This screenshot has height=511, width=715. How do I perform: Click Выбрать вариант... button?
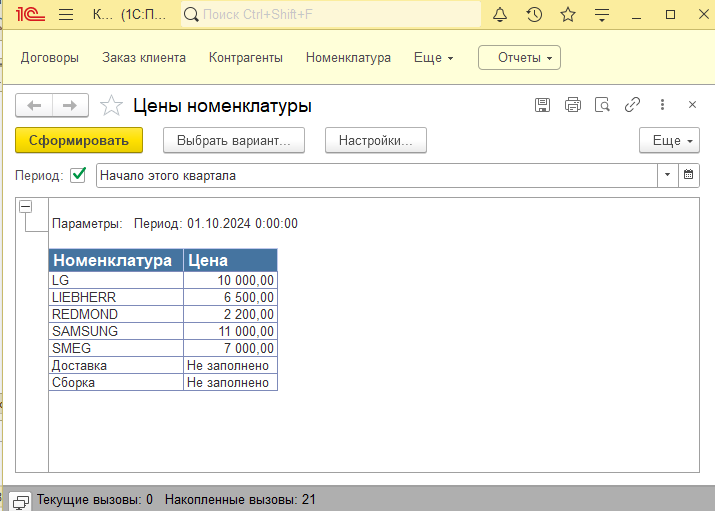click(234, 140)
